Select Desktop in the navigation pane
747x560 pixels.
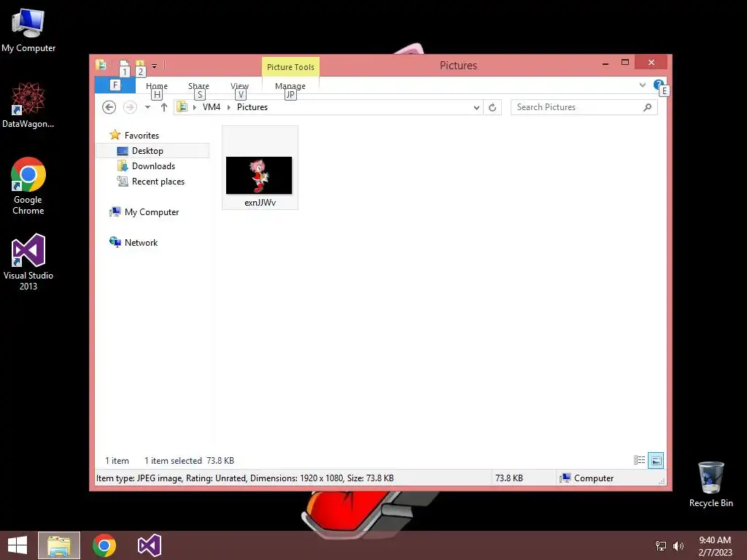pos(152,150)
